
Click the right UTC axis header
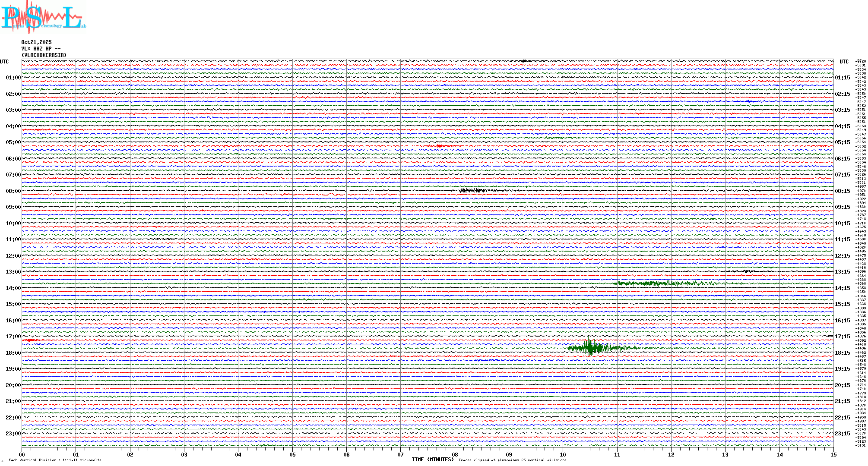[x=844, y=62]
